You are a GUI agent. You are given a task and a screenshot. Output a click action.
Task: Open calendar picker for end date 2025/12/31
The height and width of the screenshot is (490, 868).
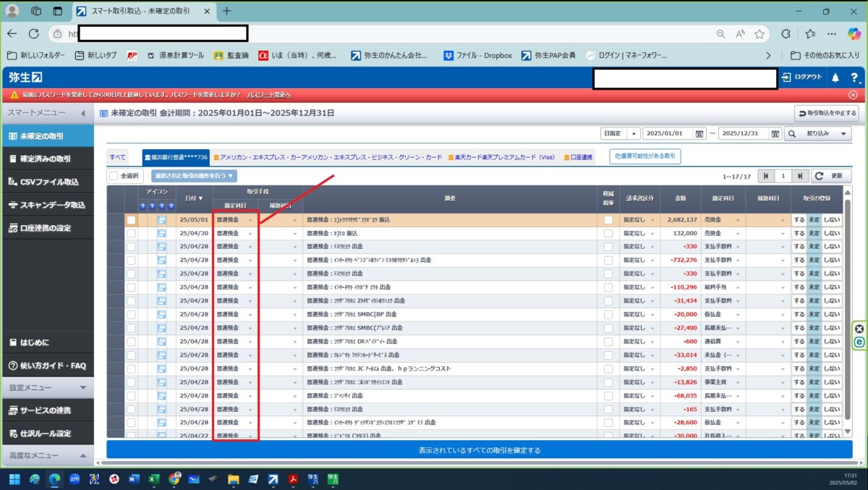(x=776, y=134)
